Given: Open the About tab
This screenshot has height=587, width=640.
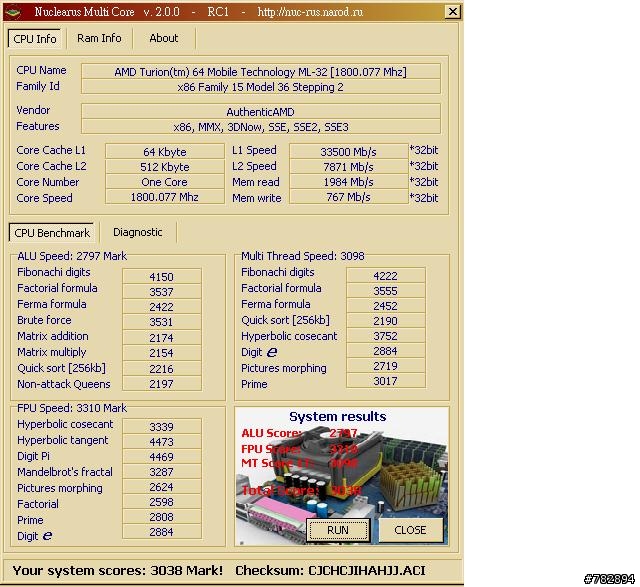Looking at the screenshot, I should coord(164,38).
